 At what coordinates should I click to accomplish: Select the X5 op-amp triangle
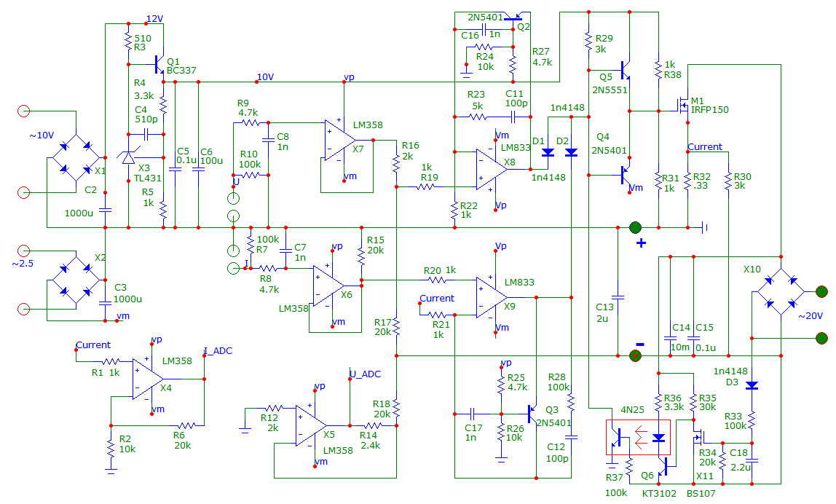[x=312, y=425]
